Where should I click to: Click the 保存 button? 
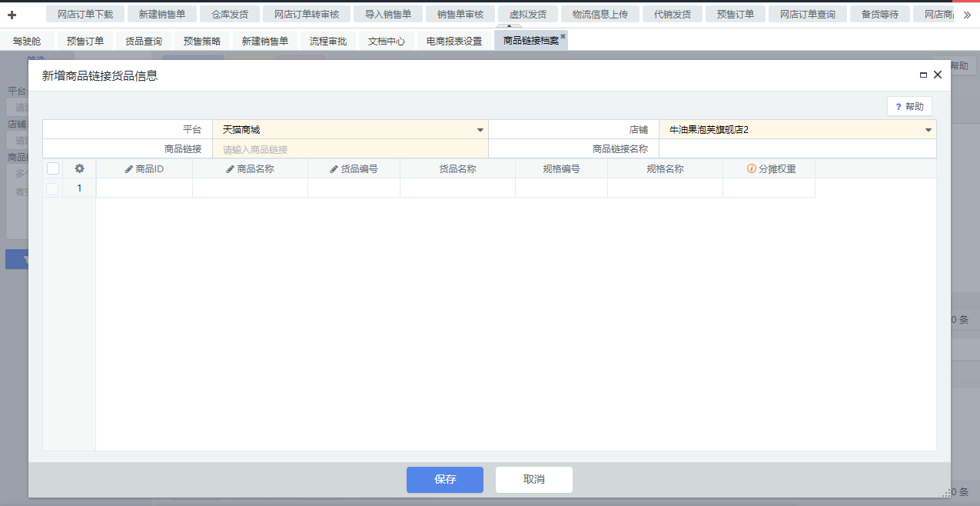pos(444,479)
